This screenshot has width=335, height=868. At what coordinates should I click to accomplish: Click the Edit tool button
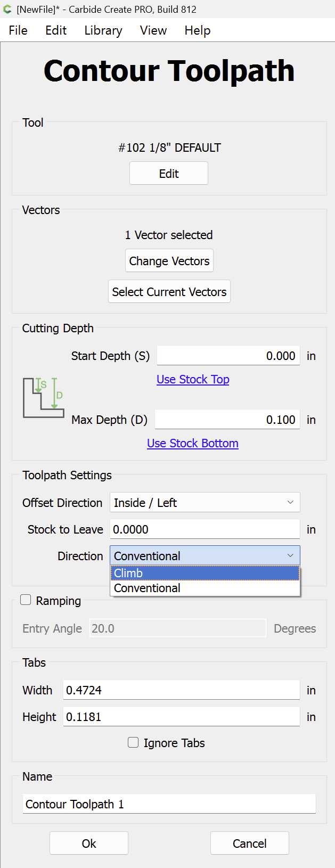coord(169,174)
